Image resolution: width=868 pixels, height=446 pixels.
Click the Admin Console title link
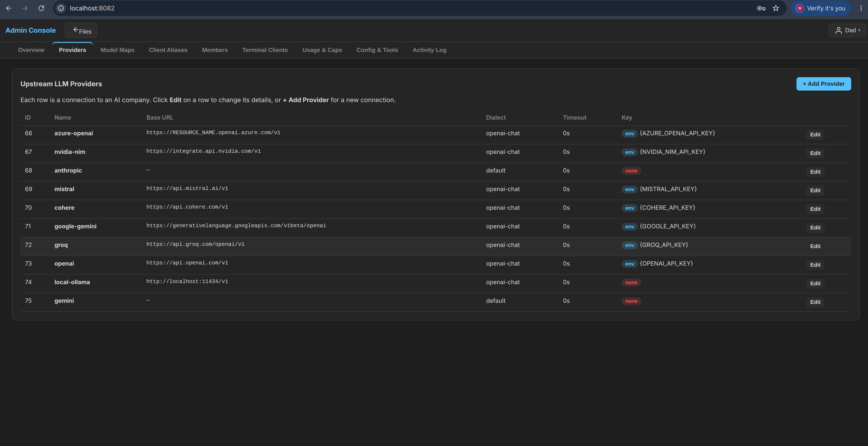(31, 30)
